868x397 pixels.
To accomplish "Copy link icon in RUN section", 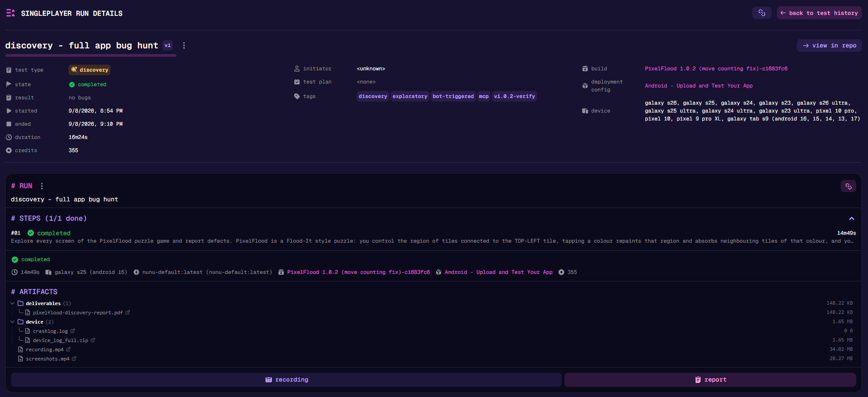I will tap(848, 186).
